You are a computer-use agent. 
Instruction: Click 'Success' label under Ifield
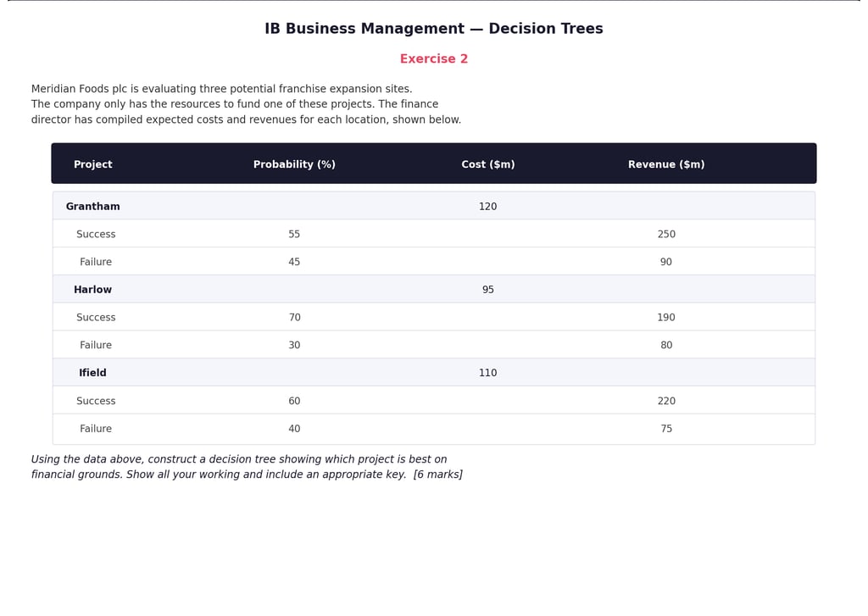(x=96, y=401)
